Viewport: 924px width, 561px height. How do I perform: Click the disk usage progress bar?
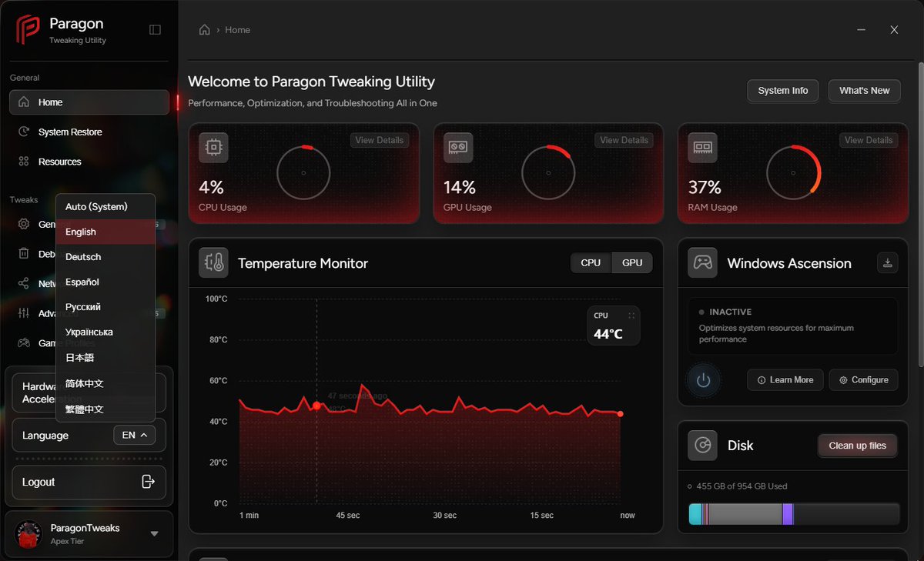pyautogui.click(x=793, y=514)
